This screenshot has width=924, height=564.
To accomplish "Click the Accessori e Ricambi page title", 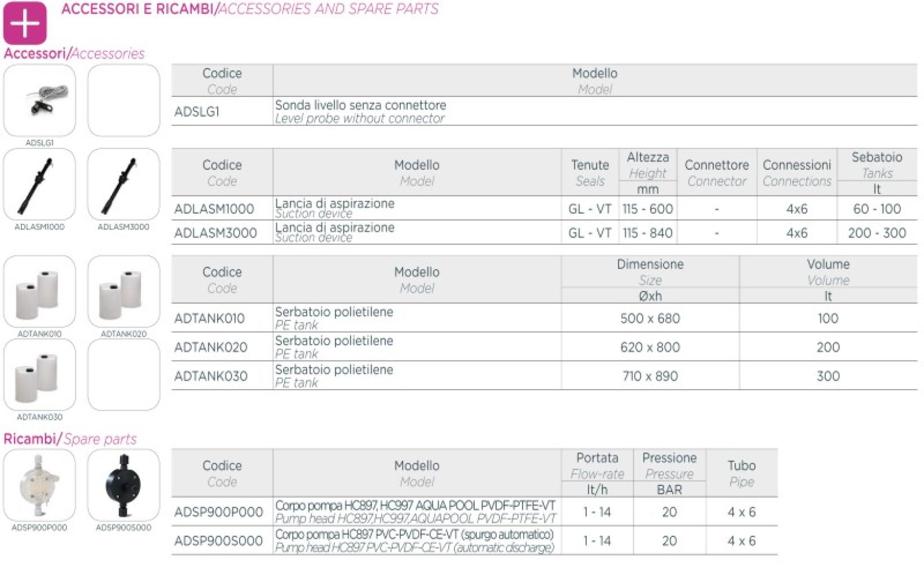I will [250, 9].
